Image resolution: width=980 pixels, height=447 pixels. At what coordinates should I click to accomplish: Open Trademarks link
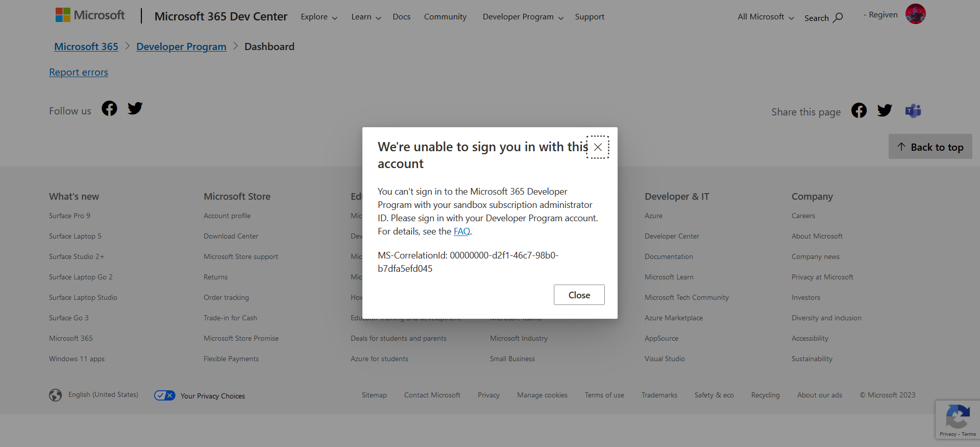[x=659, y=395]
